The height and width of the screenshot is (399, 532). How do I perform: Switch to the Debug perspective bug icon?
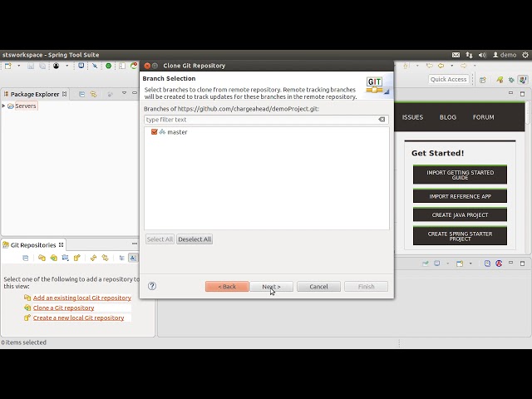tap(511, 80)
